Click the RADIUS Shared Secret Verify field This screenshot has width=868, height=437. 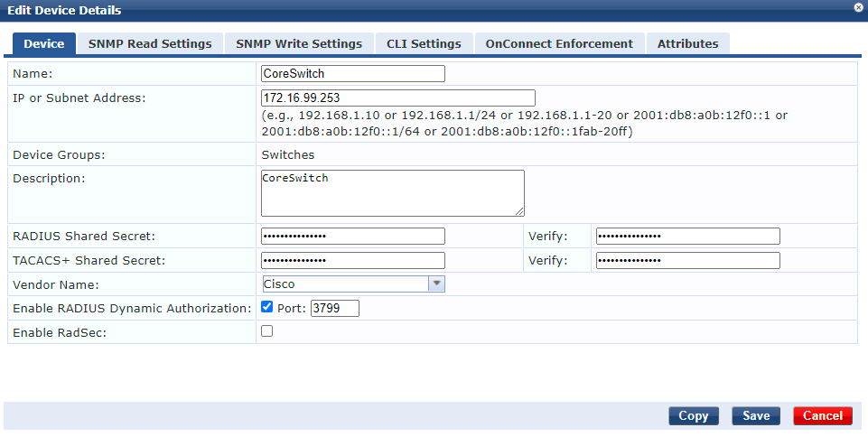[687, 237]
